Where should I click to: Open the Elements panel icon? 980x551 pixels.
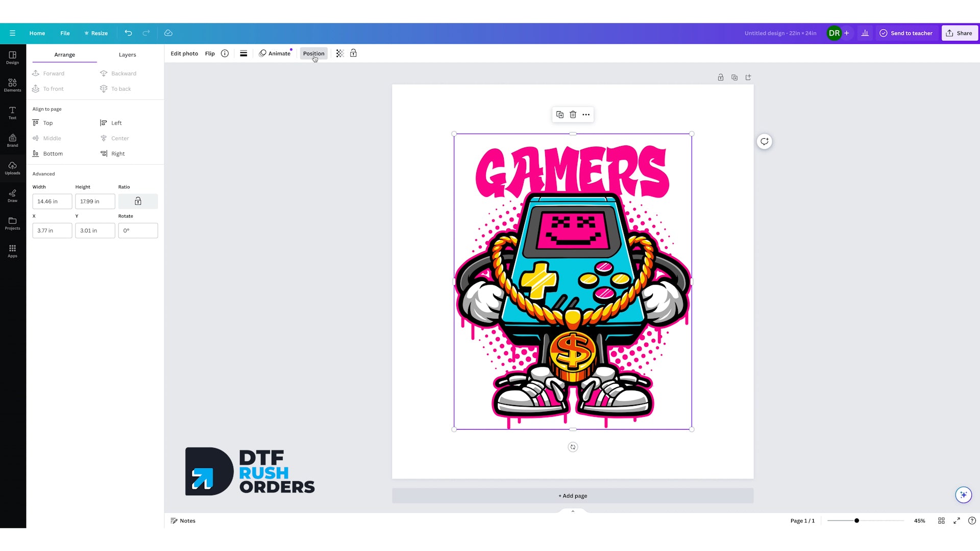12,84
